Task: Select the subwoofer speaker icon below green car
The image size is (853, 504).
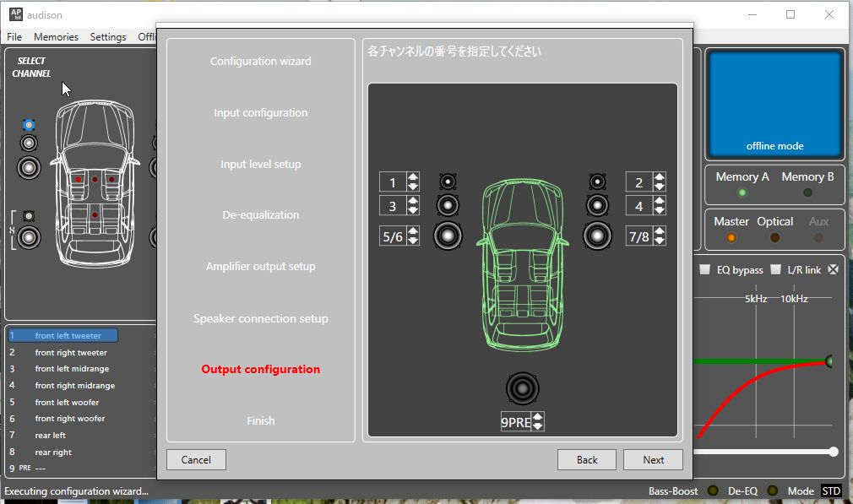Action: [x=522, y=388]
